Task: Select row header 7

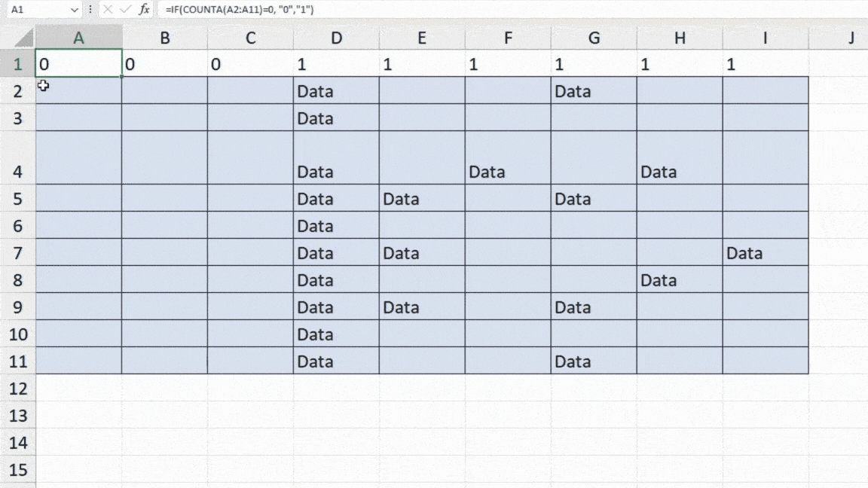Action: coord(19,253)
